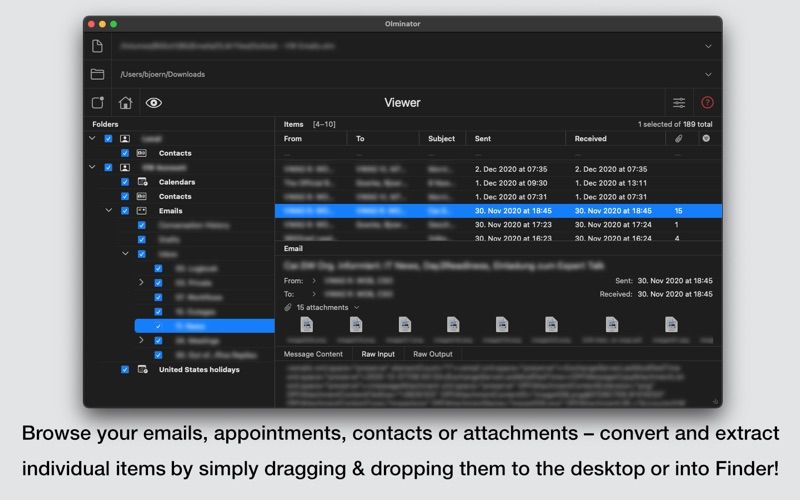Click the Emails folder icon
Viewport: 800px width, 500px height.
click(141, 211)
